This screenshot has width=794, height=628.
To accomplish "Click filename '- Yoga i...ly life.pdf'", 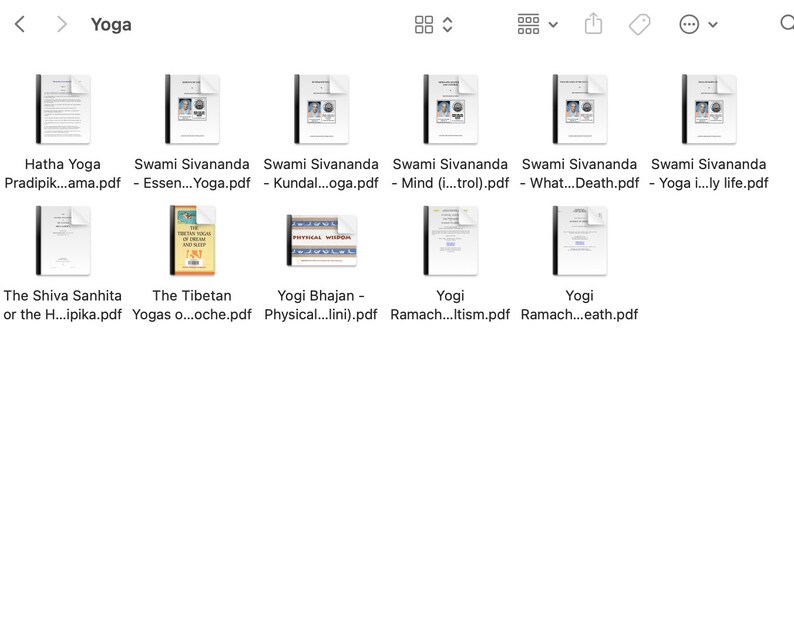I will click(708, 183).
